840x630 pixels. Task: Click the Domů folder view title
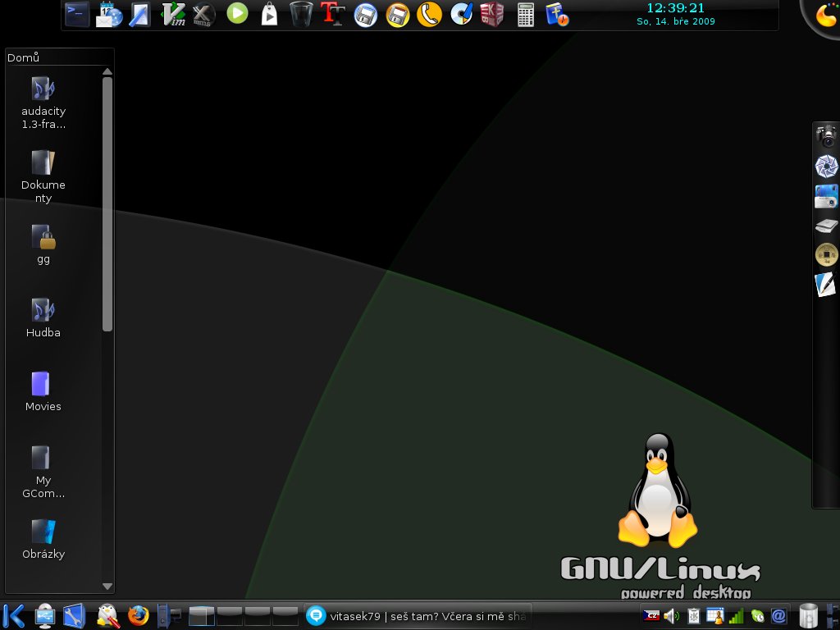point(24,57)
